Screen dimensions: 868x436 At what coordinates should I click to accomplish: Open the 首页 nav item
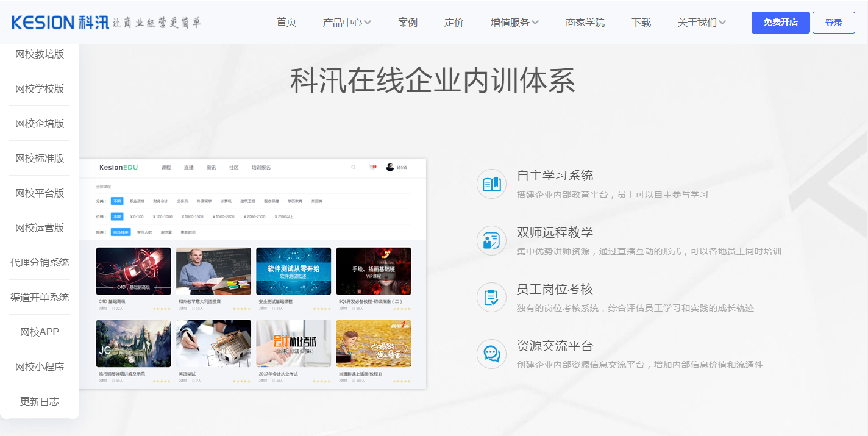(x=286, y=23)
